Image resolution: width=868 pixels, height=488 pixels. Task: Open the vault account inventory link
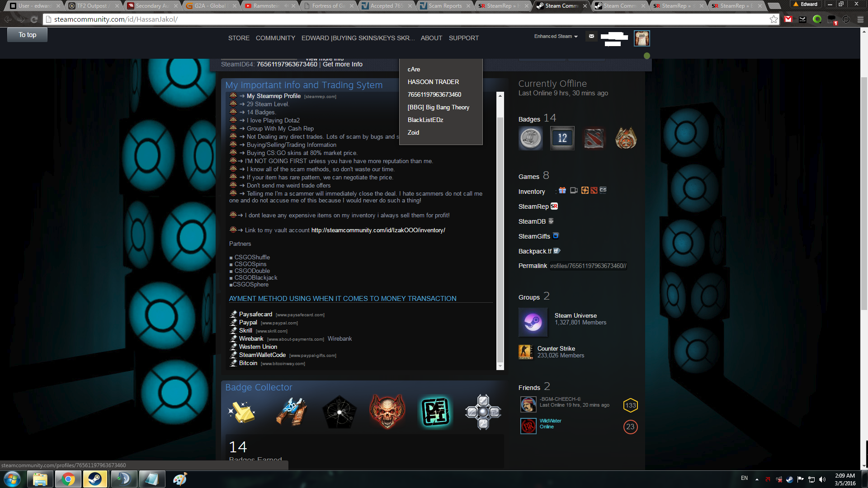(378, 230)
